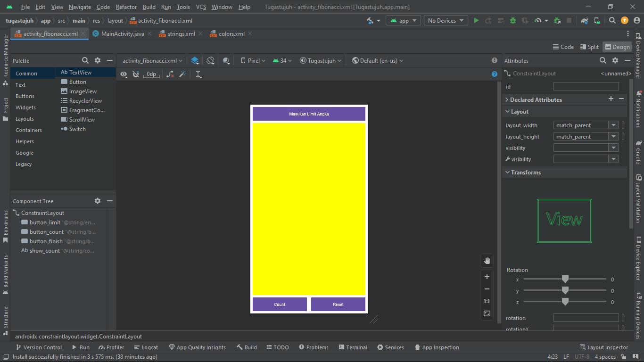Open the Pixel device selector dropdown
This screenshot has height=362, width=644.
(x=253, y=60)
